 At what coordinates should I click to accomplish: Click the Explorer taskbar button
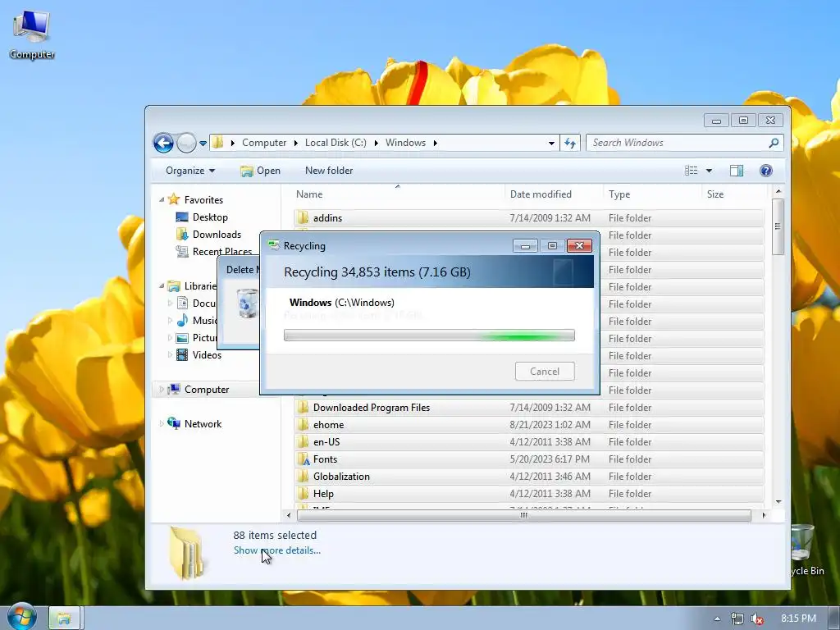pos(64,619)
